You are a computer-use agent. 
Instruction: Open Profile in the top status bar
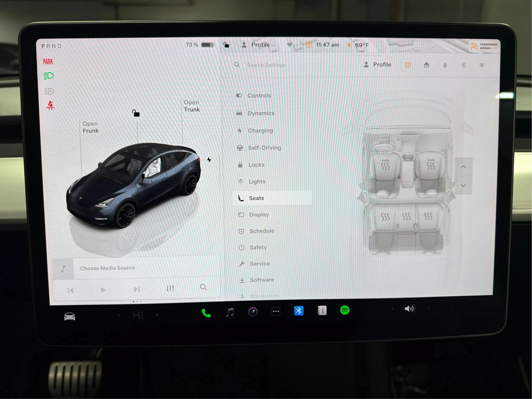pos(255,45)
